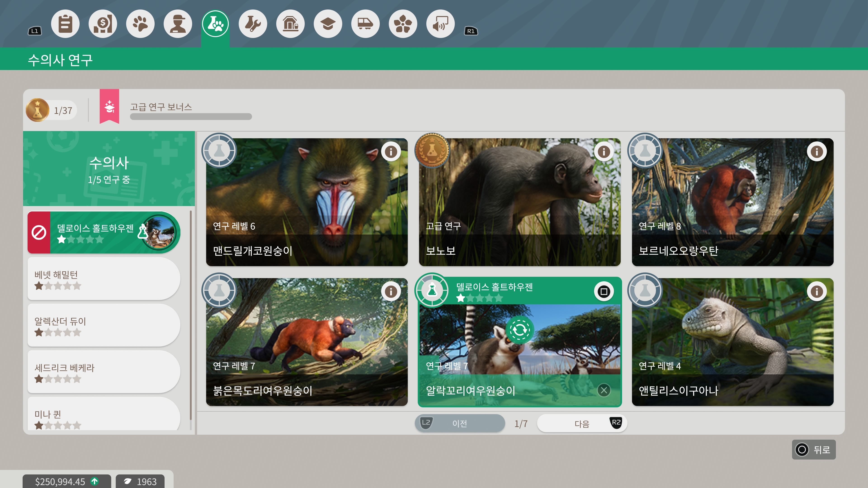Open the 보노보 advanced research card

point(520,202)
